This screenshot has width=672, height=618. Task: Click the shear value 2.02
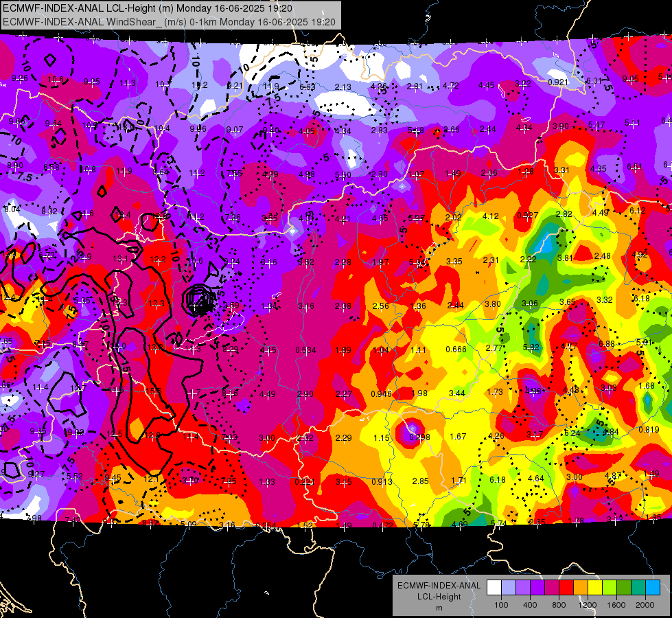(454, 218)
